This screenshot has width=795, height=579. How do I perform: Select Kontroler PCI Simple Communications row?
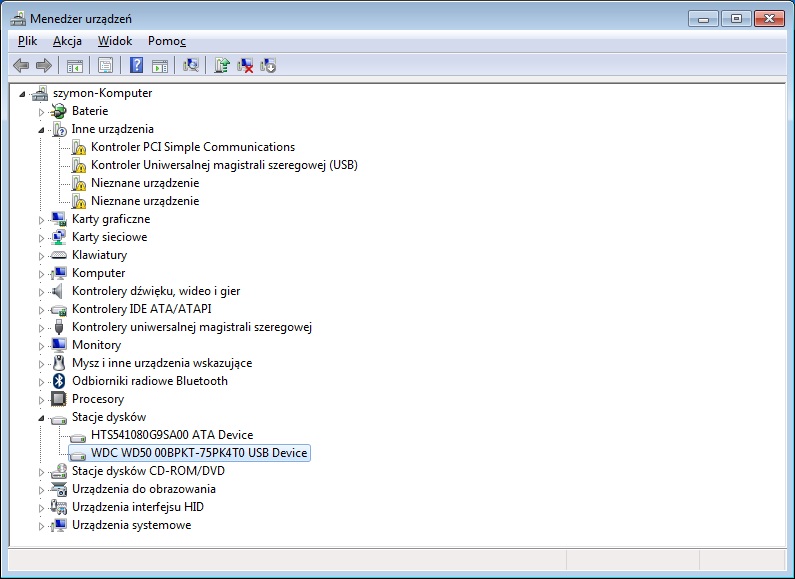coord(193,147)
